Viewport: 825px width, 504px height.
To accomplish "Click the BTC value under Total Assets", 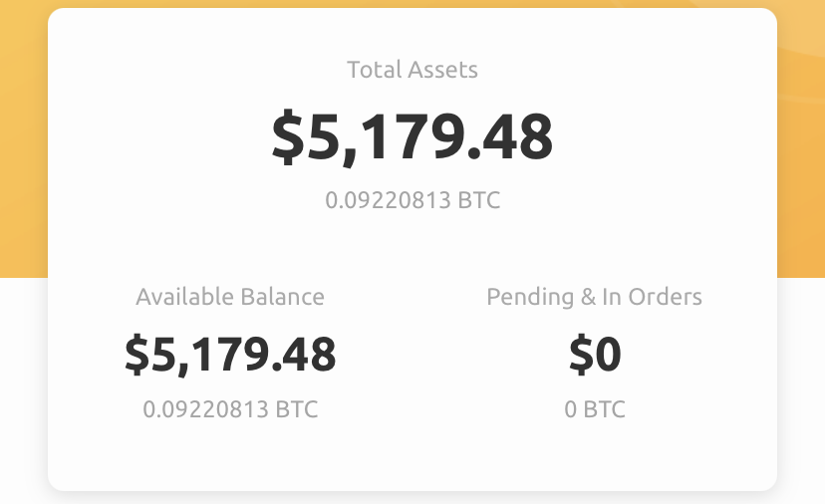I will click(412, 200).
